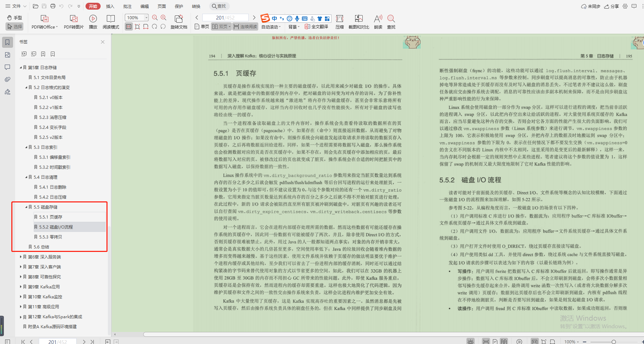Click zoom slider handle in status bar
This screenshot has height=344, width=644.
[x=613, y=342]
